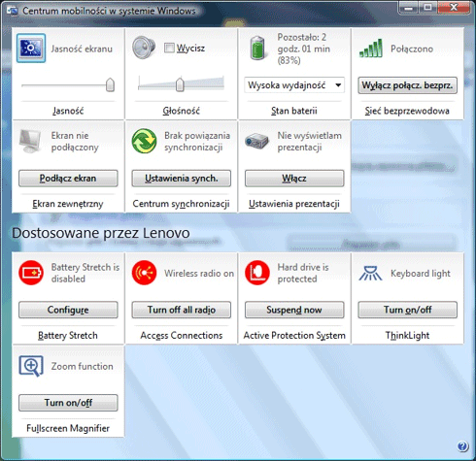
Task: Click Turn off all radio button
Action: click(x=181, y=310)
